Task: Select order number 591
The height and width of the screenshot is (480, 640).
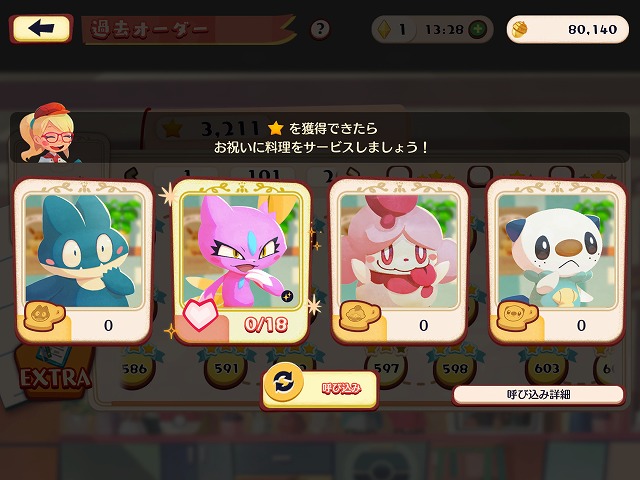Action: pos(226,368)
